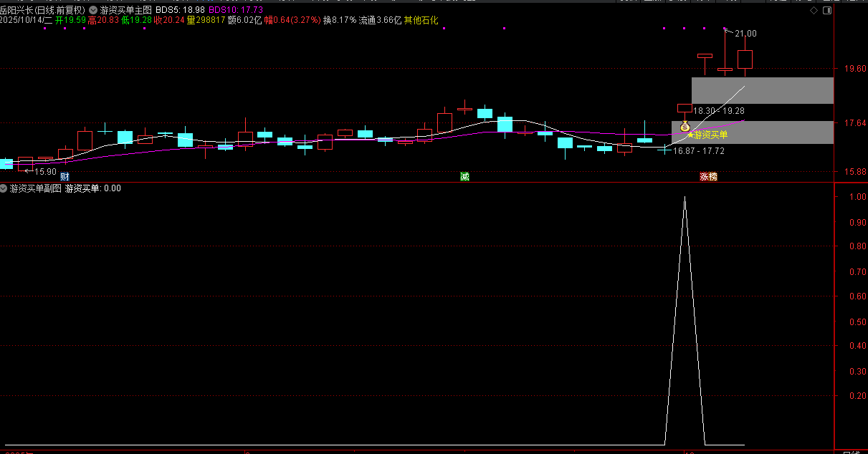The width and height of the screenshot is (868, 454).
Task: Click the 其他石化 sector link
Action: pos(421,21)
